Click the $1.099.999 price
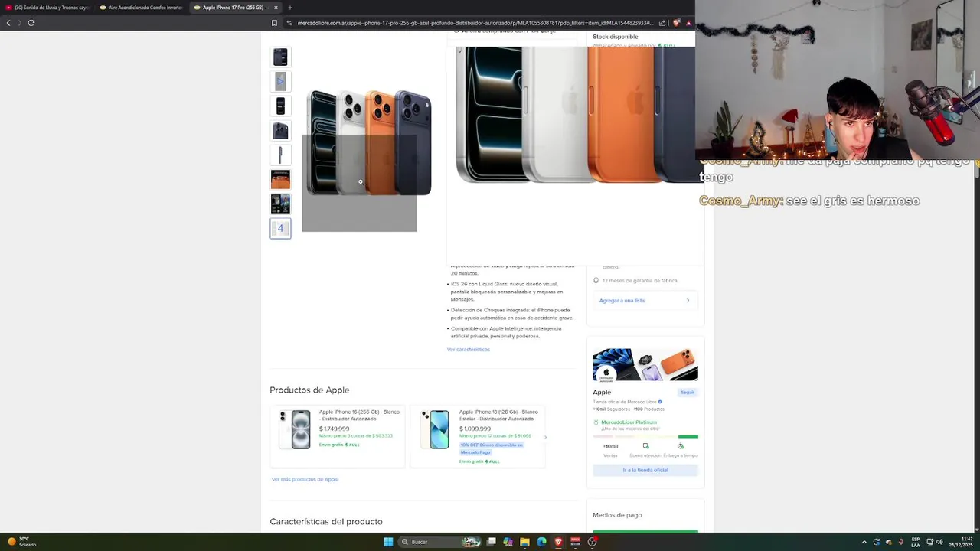This screenshot has height=551, width=980. [x=475, y=429]
